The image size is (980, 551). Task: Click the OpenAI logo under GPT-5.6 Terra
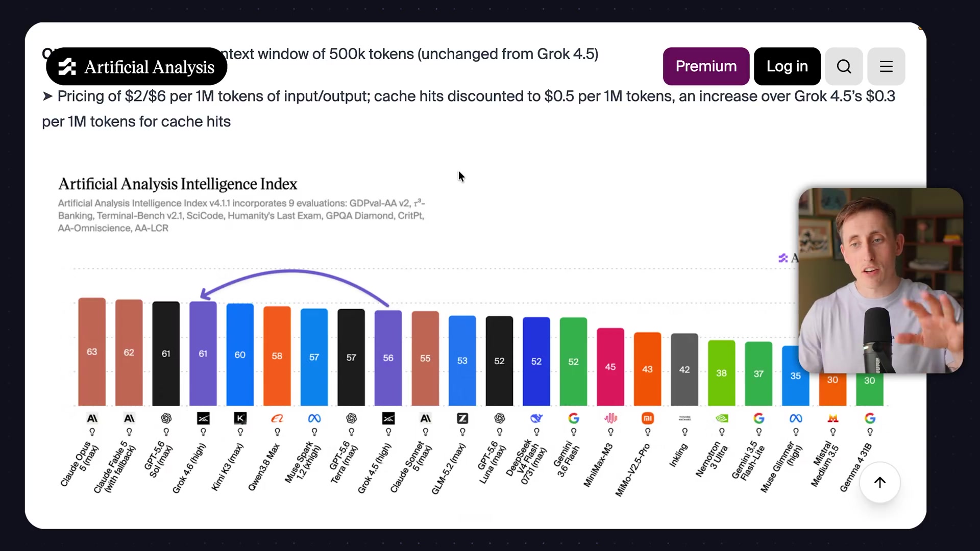coord(351,418)
